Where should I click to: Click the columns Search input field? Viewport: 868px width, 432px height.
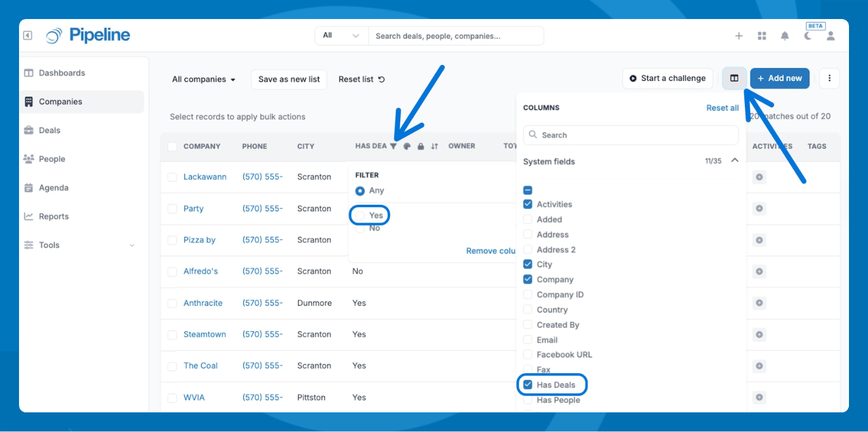click(631, 135)
